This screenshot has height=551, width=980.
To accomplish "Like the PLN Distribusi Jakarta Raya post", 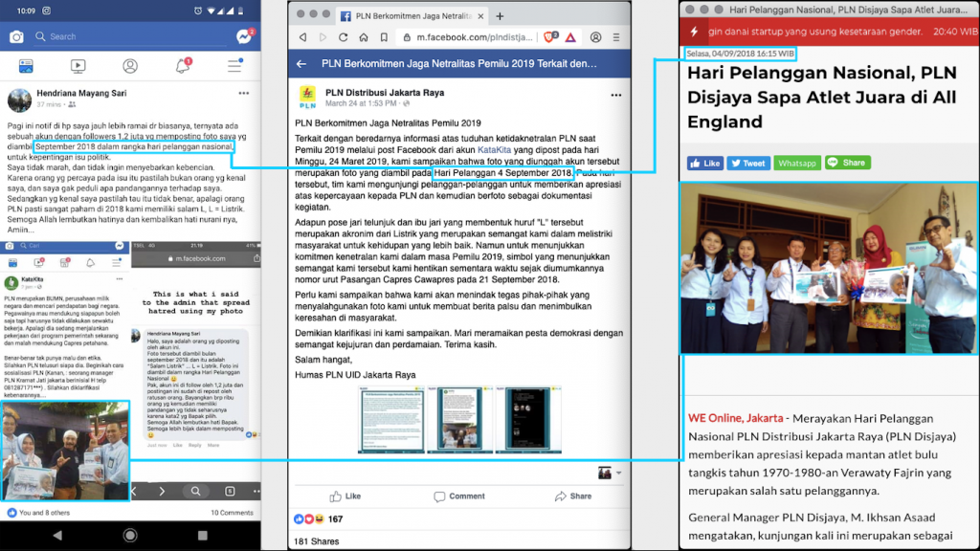I will (x=345, y=496).
